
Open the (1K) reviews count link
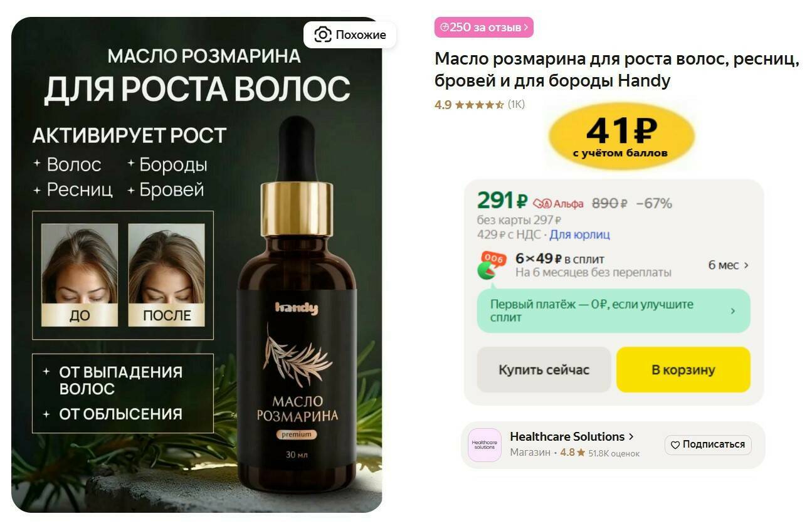click(516, 105)
